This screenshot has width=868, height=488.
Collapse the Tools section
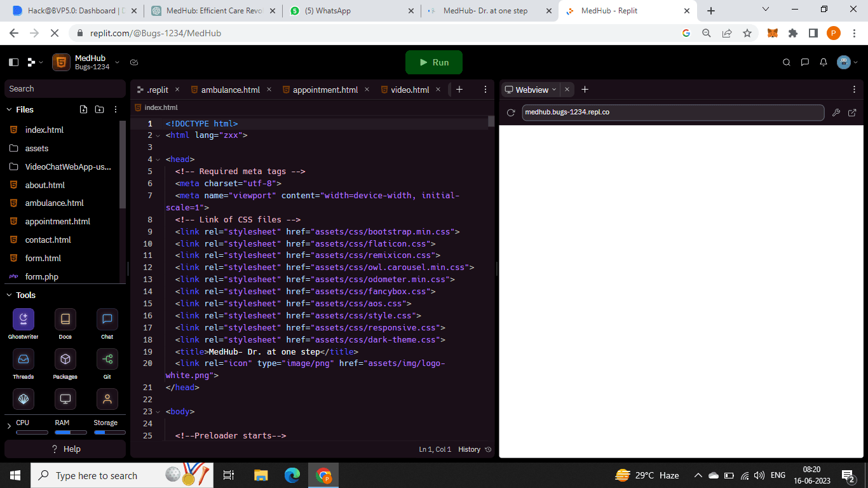click(x=10, y=295)
